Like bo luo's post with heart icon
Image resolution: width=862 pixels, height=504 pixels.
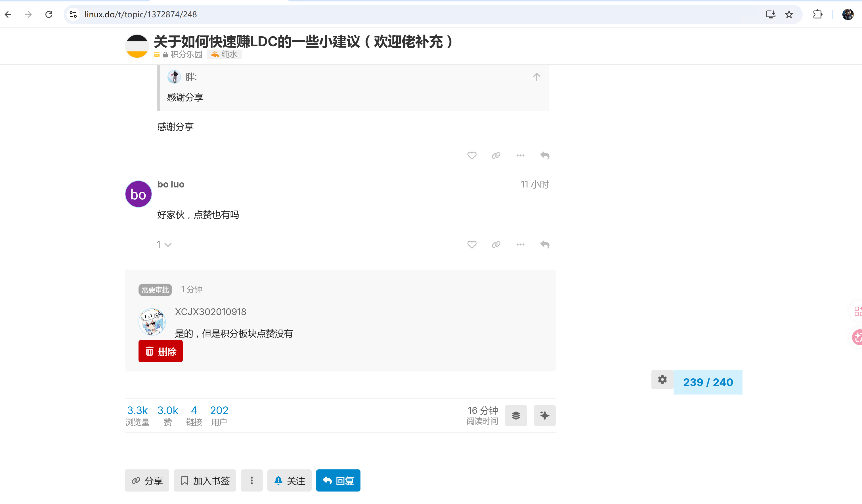click(472, 244)
